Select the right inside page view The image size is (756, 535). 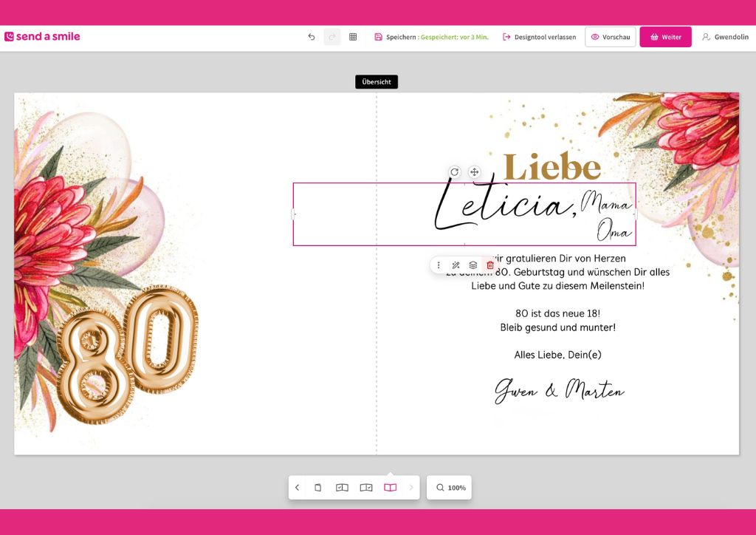point(366,487)
